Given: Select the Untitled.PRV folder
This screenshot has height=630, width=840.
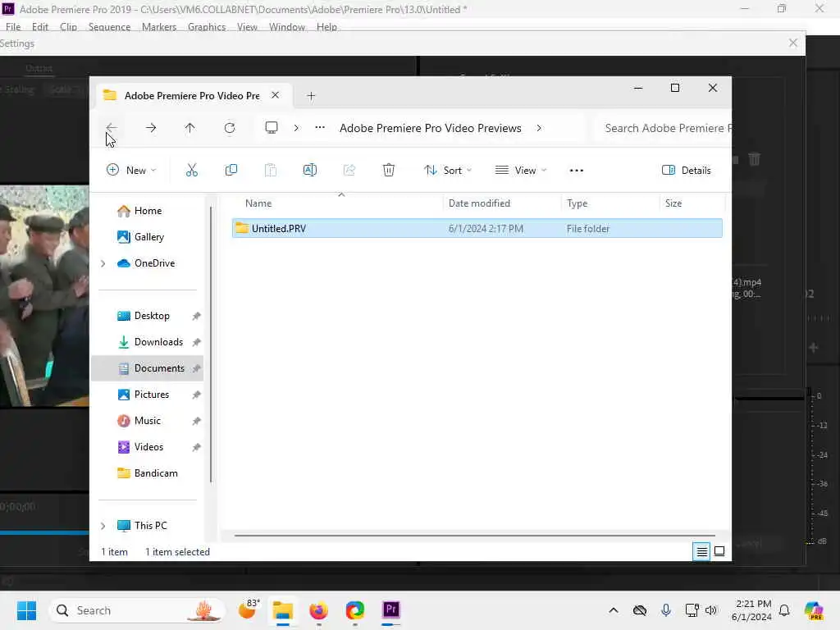Looking at the screenshot, I should (477, 229).
